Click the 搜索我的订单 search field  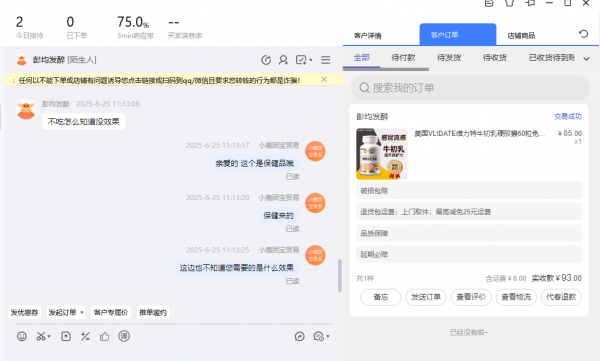point(471,88)
